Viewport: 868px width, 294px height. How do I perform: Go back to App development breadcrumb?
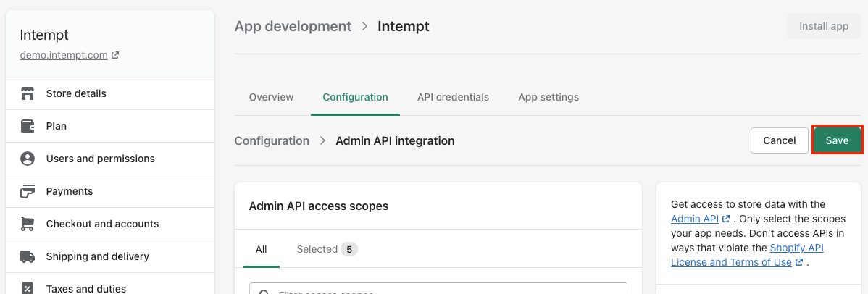coord(293,26)
